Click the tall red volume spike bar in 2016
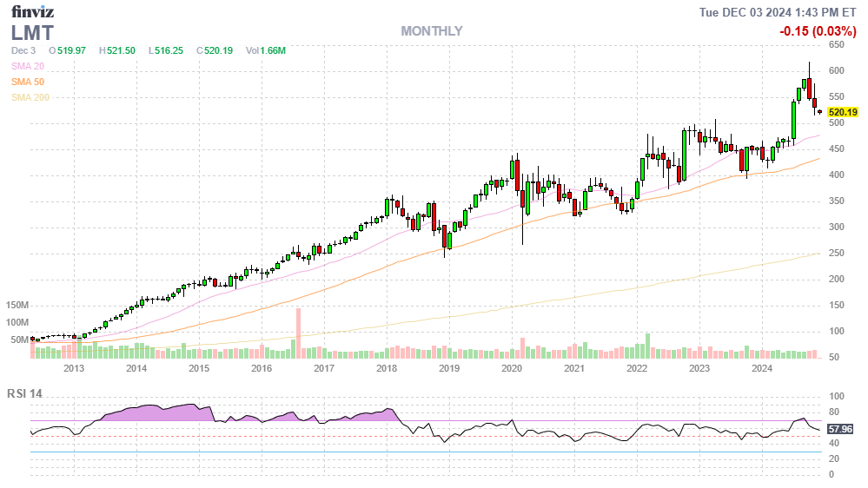The height and width of the screenshot is (488, 868). (x=298, y=333)
